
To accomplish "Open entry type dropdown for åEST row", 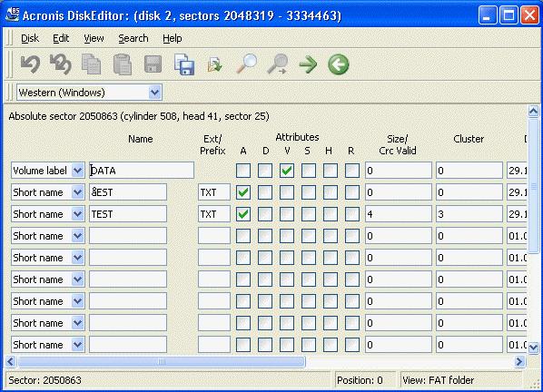I will pos(77,192).
